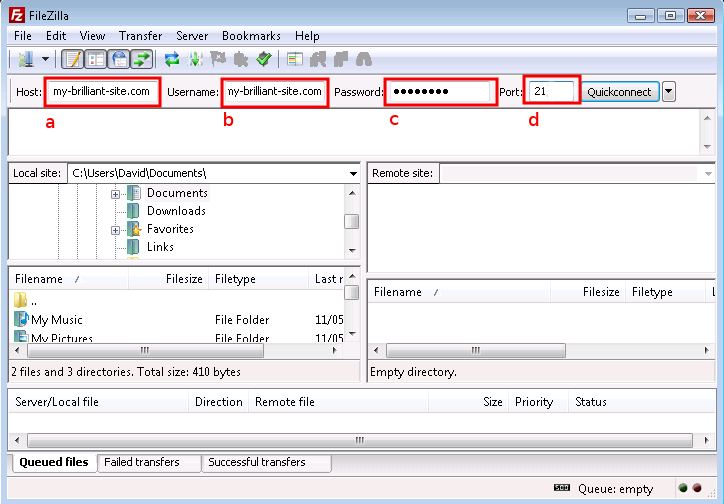Select Downloads folder in local tree
The height and width of the screenshot is (504, 724).
[x=176, y=211]
